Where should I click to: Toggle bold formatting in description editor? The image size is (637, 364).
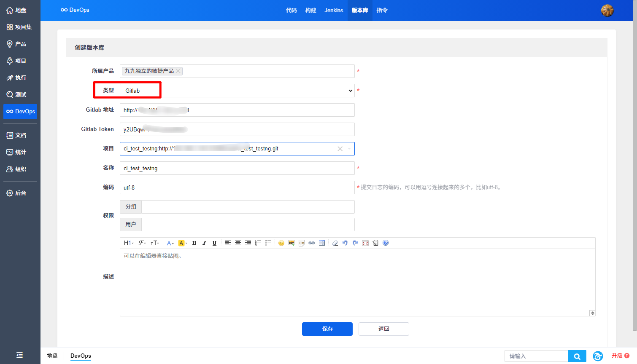pos(194,243)
